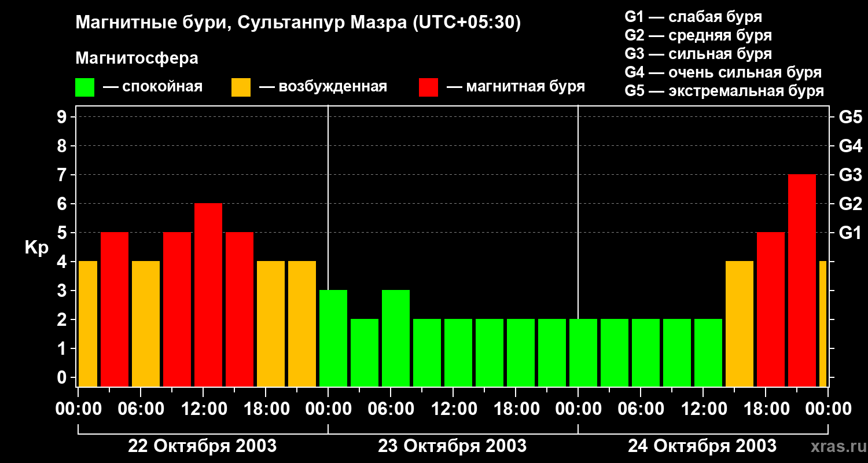Click the Kp axis value 5
Screen dimensions: 868x463
click(x=63, y=233)
